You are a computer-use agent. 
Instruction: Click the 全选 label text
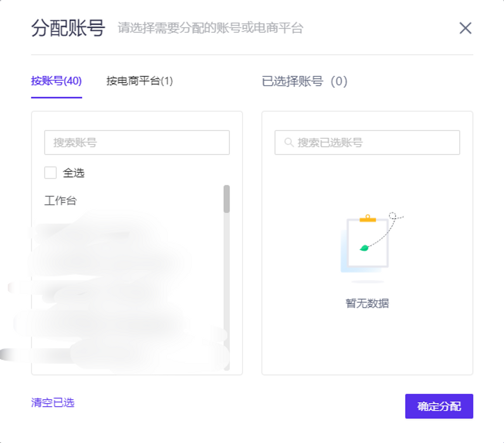click(x=74, y=173)
